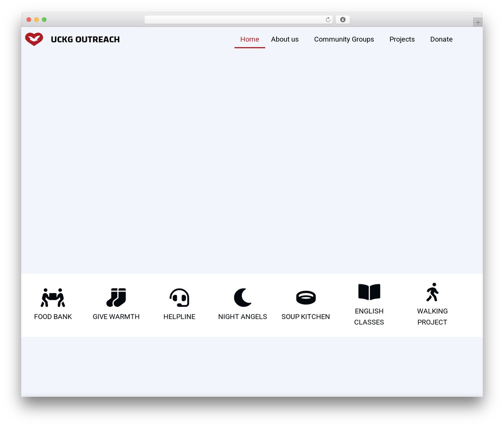Open the Community Groups menu item
Image resolution: width=504 pixels, height=427 pixels.
click(x=344, y=39)
